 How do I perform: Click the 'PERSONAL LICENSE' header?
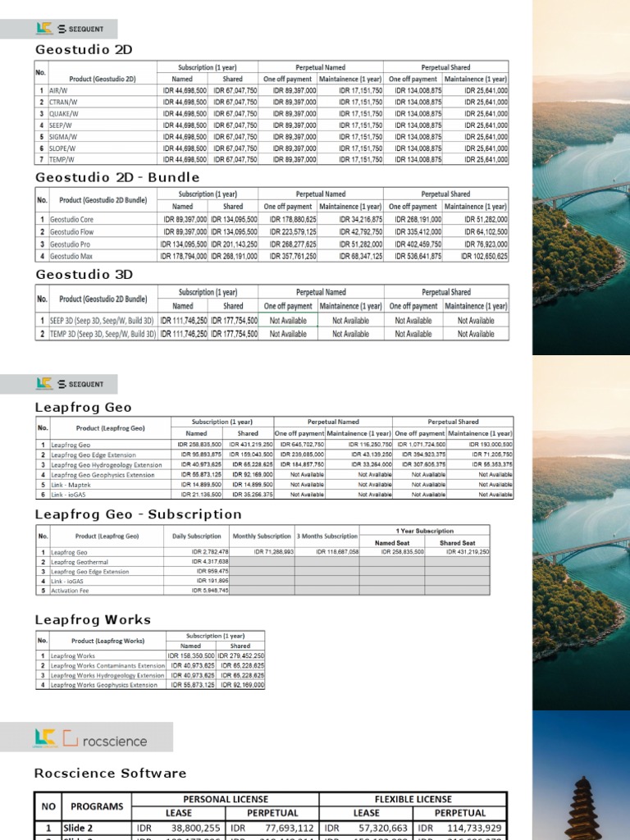coord(226,799)
